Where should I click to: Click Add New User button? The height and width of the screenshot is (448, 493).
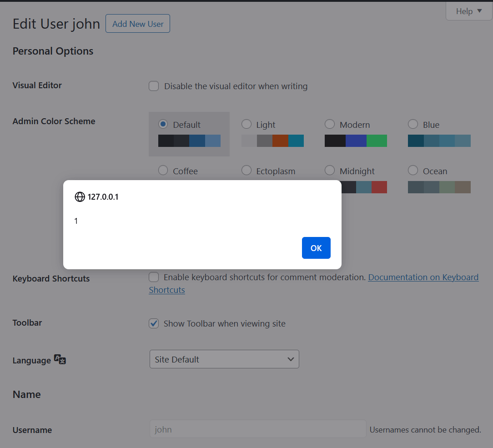click(x=138, y=24)
